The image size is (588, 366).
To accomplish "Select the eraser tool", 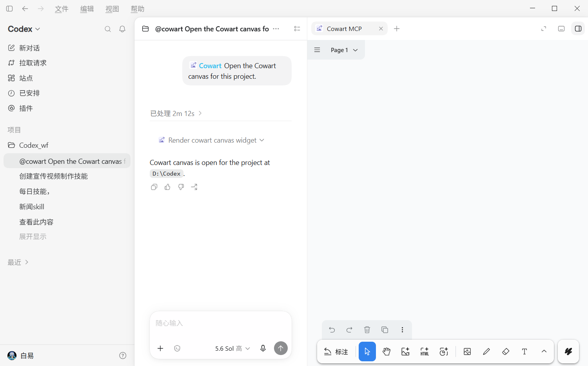I will click(x=506, y=352).
